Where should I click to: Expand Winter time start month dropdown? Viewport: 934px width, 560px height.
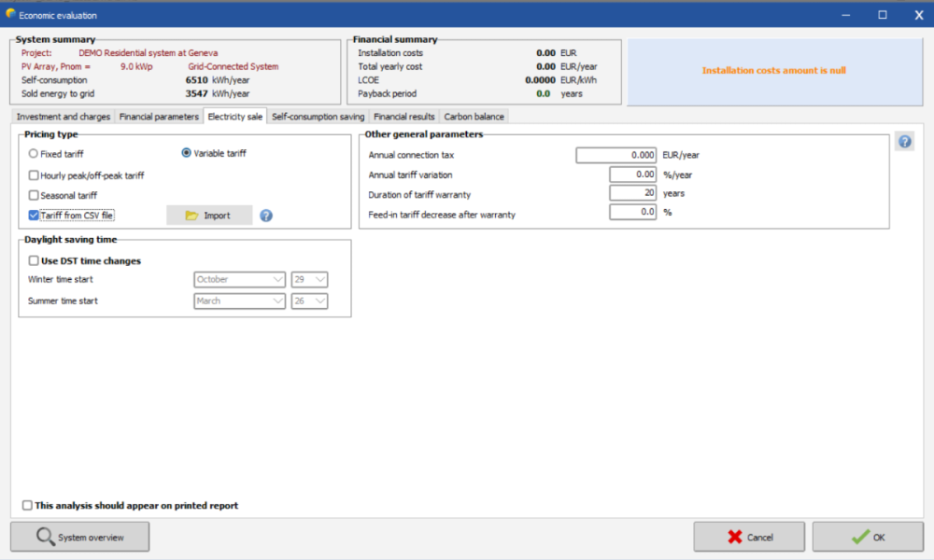click(x=239, y=279)
